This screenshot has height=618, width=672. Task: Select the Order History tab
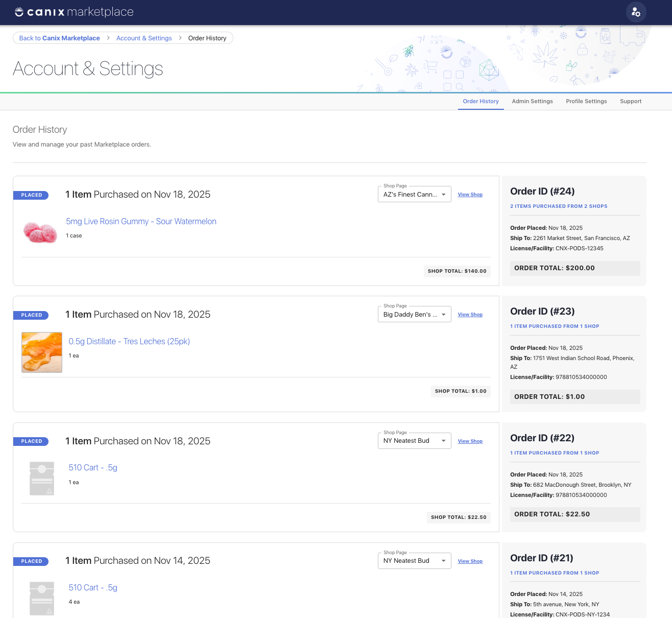pyautogui.click(x=481, y=101)
